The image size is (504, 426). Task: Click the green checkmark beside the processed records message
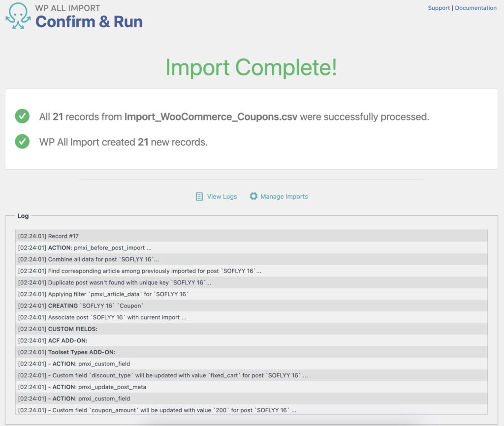pos(22,117)
